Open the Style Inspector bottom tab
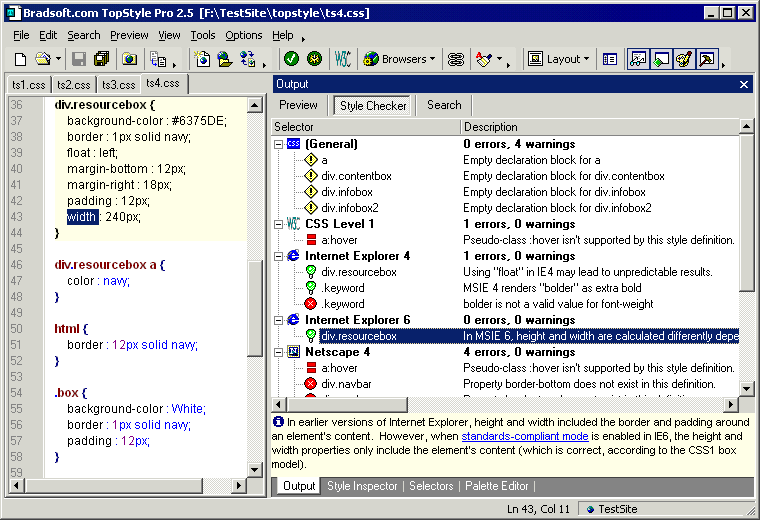The width and height of the screenshot is (760, 520). pos(362,486)
